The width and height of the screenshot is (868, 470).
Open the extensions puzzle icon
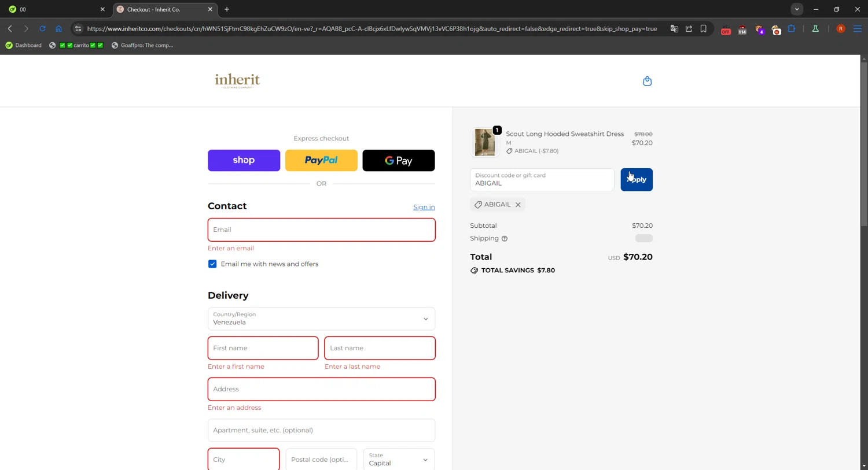click(x=792, y=28)
